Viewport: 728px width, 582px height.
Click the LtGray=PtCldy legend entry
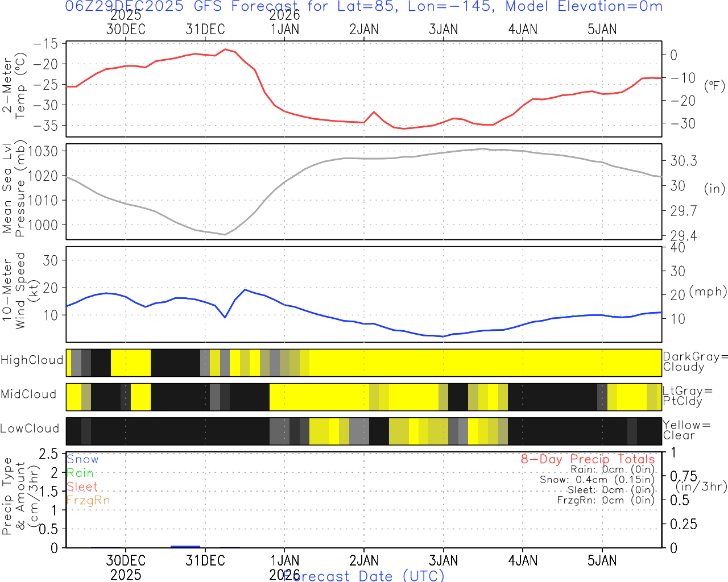(687, 396)
